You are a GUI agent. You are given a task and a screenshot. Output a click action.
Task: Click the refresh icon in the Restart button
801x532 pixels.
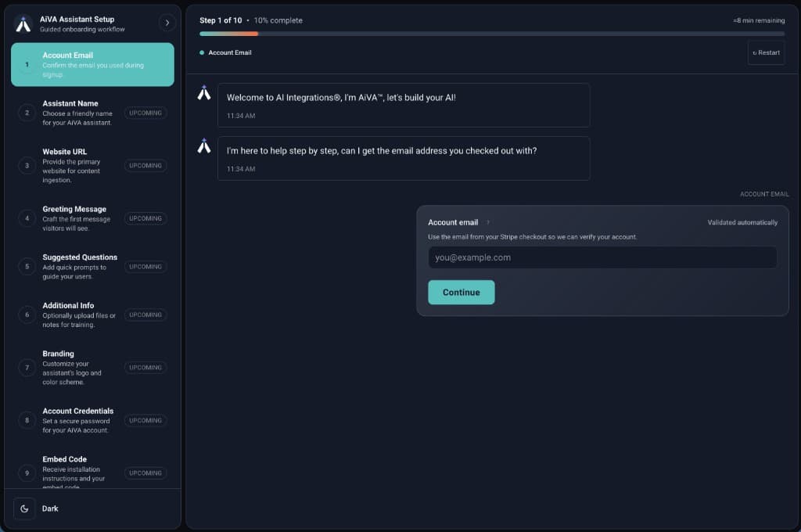click(x=756, y=52)
